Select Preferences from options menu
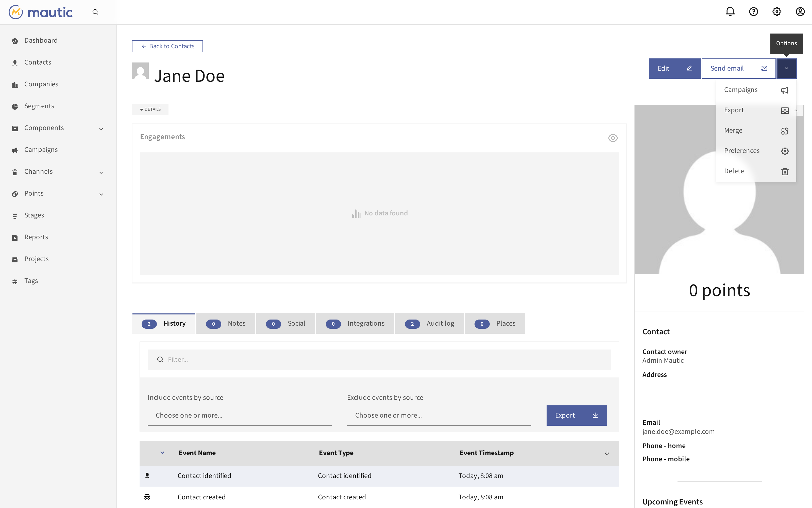 tap(756, 151)
